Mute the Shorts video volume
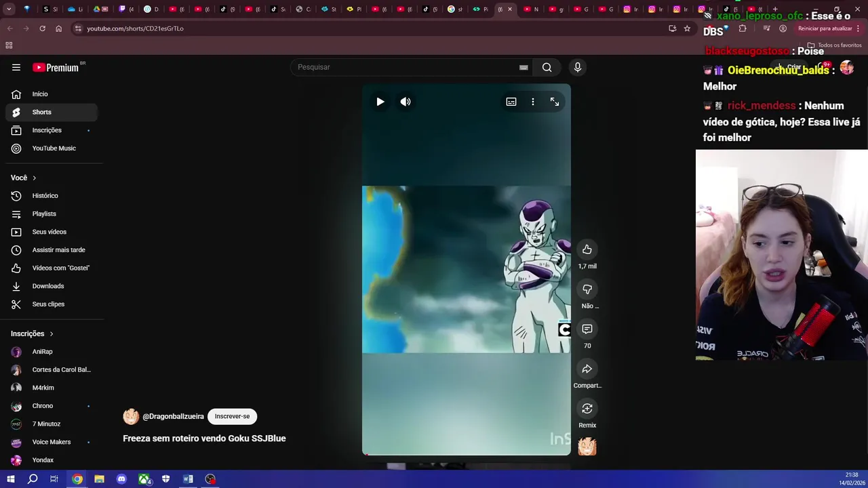The width and height of the screenshot is (868, 488). 406,102
